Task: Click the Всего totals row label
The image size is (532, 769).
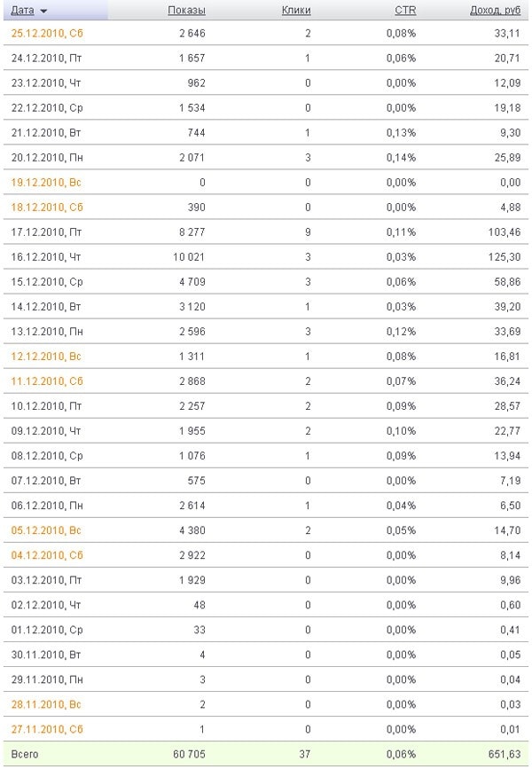Action: click(x=26, y=754)
